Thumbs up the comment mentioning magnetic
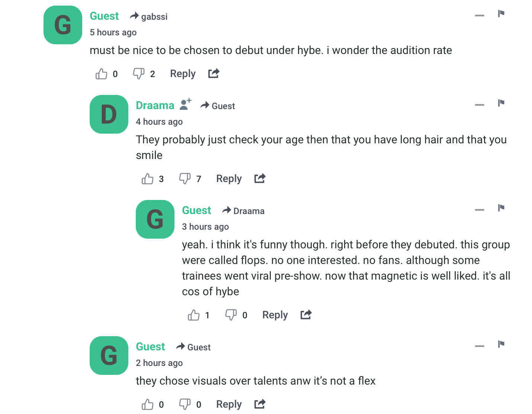Screen dimensions: 532x414 (x=193, y=315)
